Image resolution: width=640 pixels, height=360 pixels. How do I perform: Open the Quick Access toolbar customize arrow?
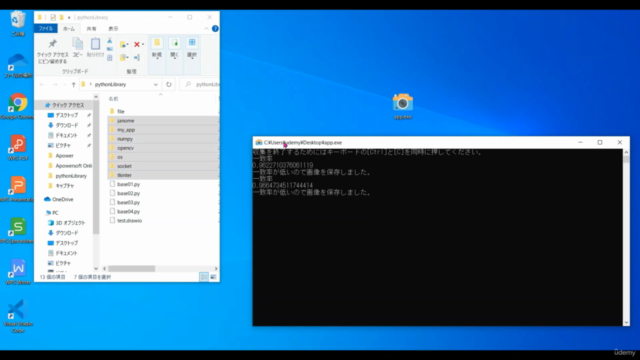69,18
